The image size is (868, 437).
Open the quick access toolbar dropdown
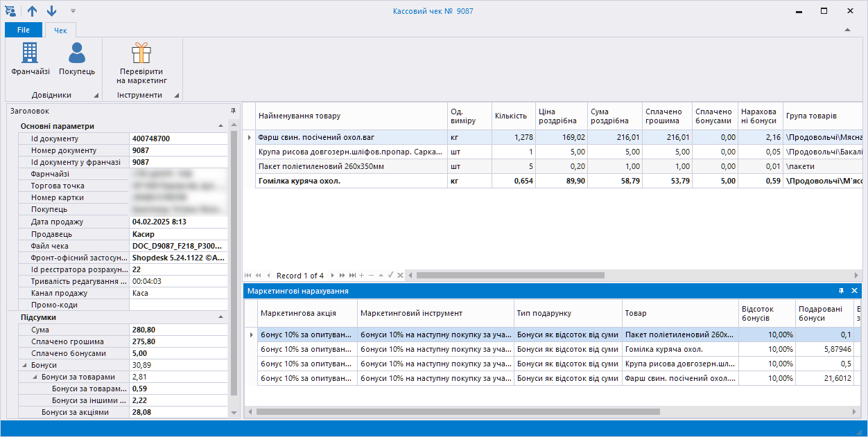coord(73,11)
